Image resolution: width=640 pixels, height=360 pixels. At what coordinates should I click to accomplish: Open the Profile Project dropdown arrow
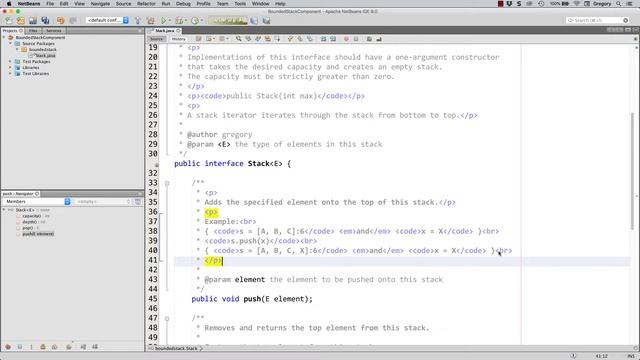coord(202,20)
